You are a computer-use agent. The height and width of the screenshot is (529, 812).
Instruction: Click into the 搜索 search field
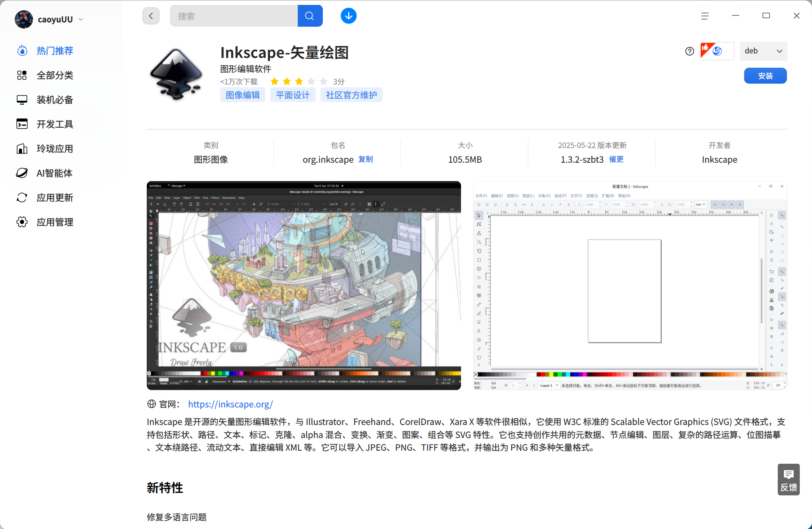(234, 16)
